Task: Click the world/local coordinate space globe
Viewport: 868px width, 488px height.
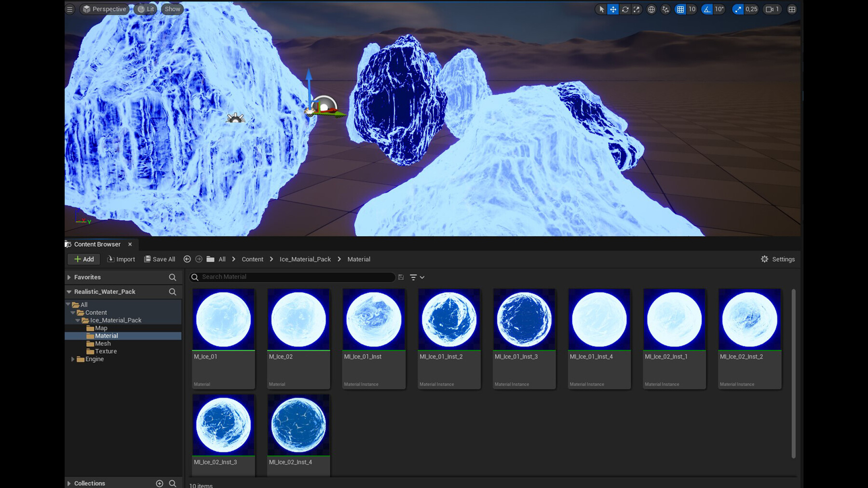Action: (651, 9)
